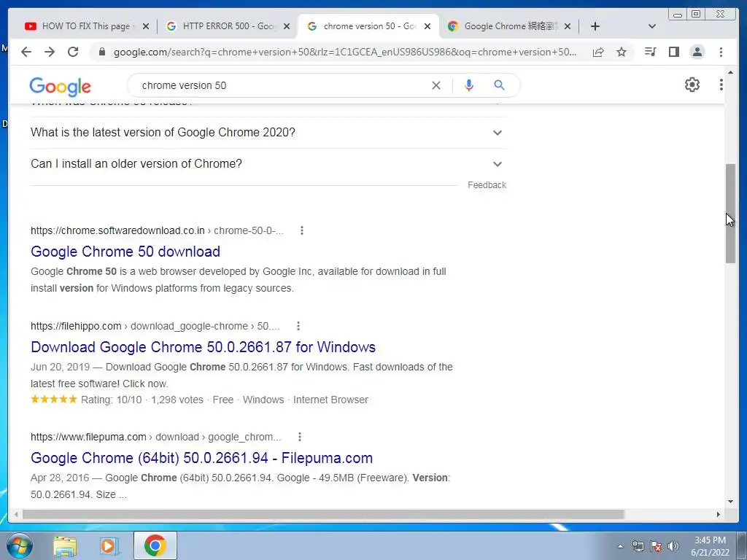Click the vertical scrollbar down arrow

tap(730, 501)
